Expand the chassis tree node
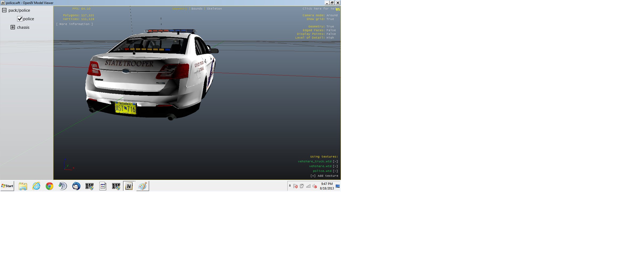 [13, 27]
